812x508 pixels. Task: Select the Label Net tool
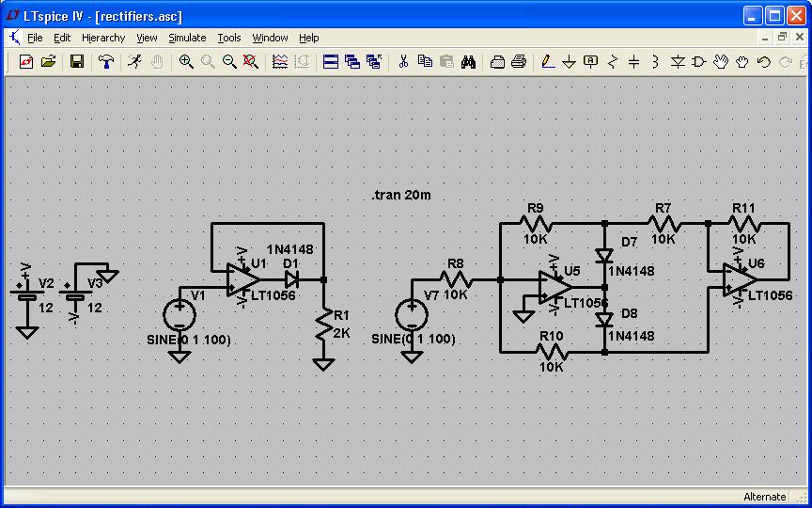591,62
